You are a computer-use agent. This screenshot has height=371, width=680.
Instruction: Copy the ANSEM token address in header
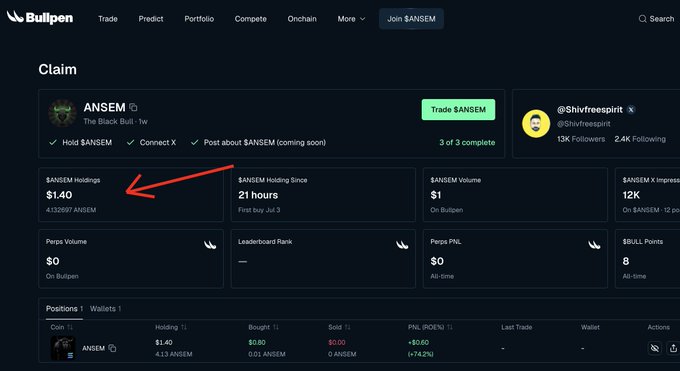point(133,107)
